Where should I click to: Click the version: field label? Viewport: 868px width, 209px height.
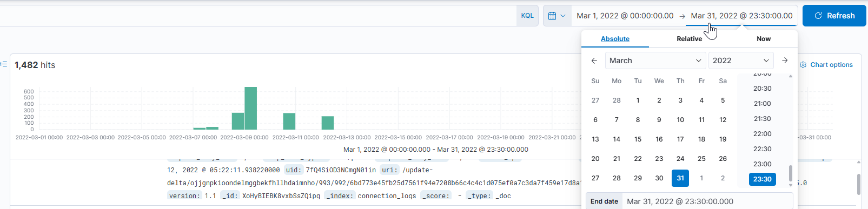point(184,196)
